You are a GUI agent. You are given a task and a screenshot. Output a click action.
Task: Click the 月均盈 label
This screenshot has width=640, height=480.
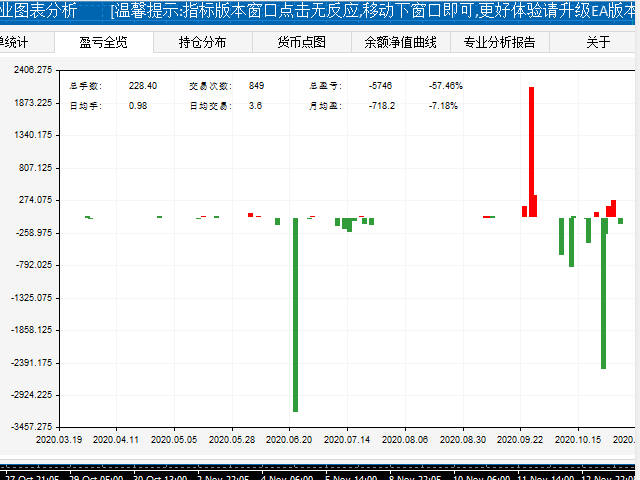[x=325, y=106]
